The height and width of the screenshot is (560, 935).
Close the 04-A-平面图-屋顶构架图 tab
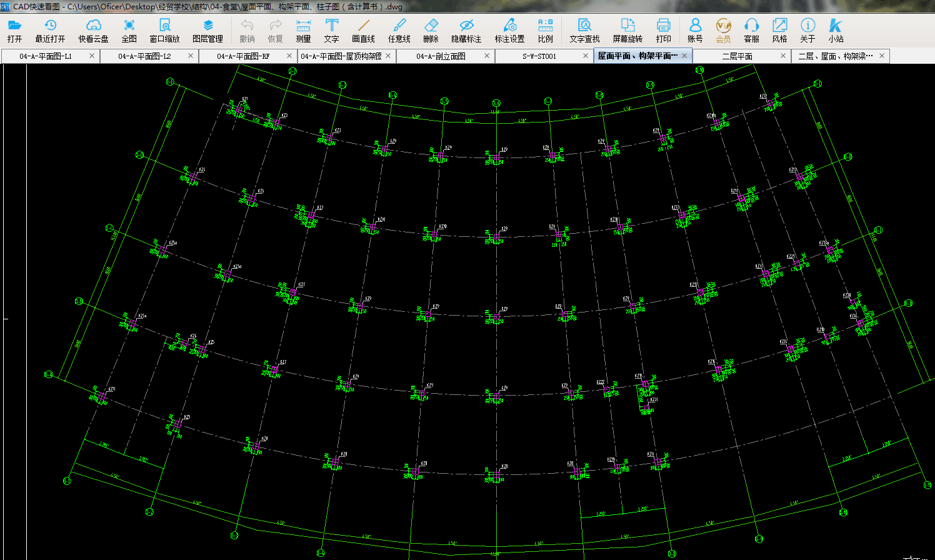(388, 56)
